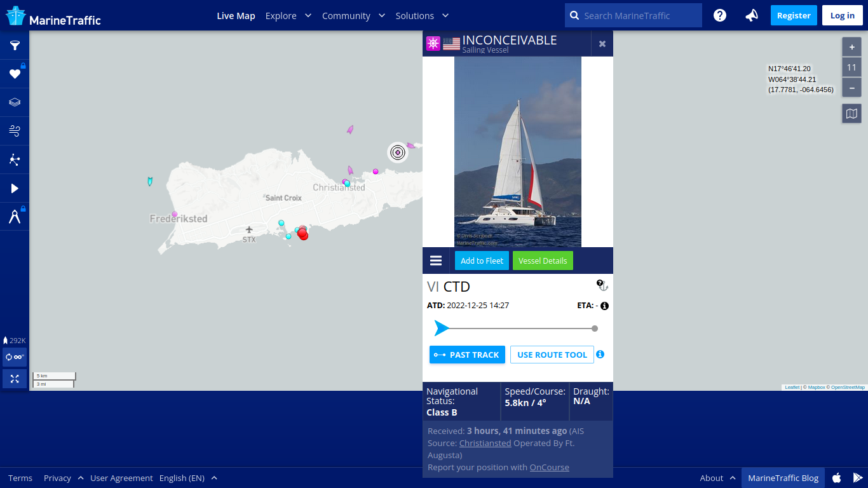Click the PAST TRACK button
This screenshot has width=868, height=488.
pos(467,355)
